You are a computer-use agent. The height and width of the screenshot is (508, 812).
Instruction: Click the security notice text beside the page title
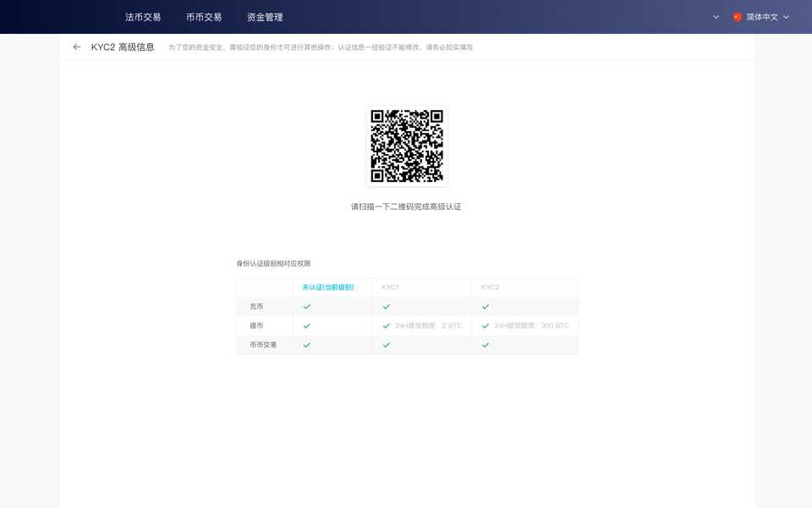321,47
